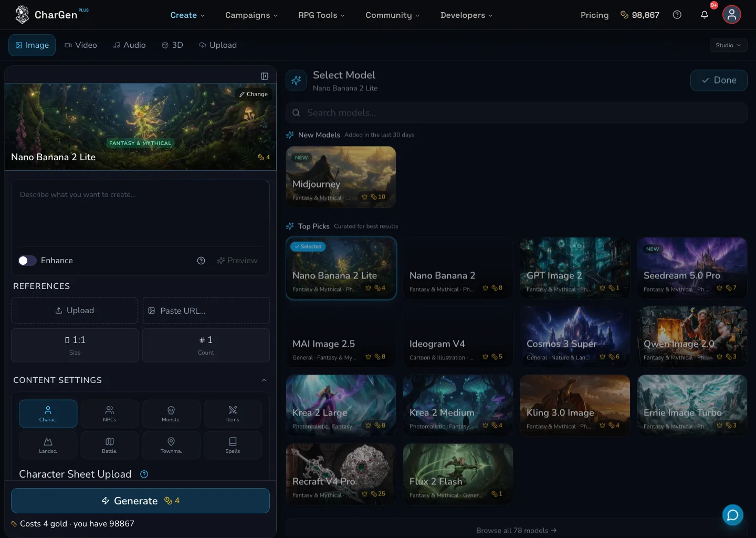Screen dimensions: 756x538
Task: Switch to the 3D tab
Action: (172, 45)
